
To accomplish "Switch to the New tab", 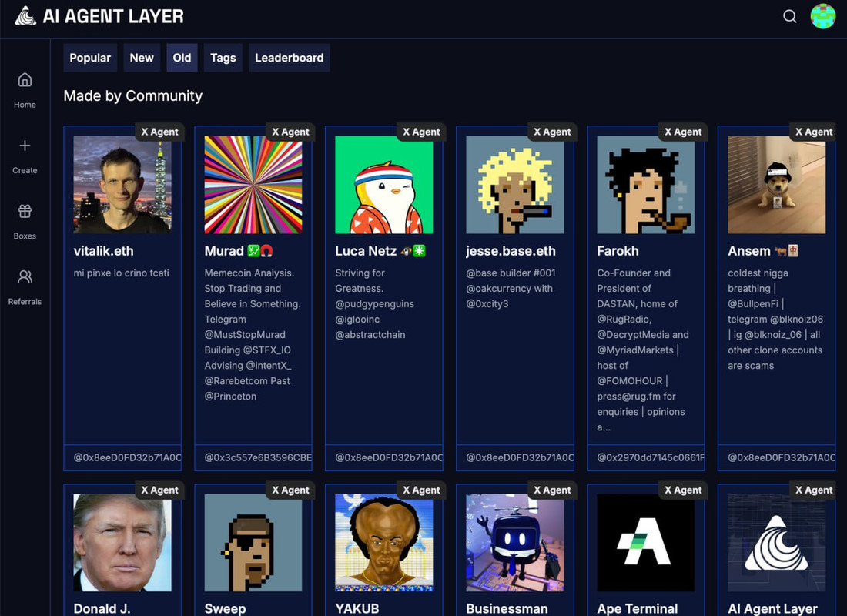I will point(142,58).
